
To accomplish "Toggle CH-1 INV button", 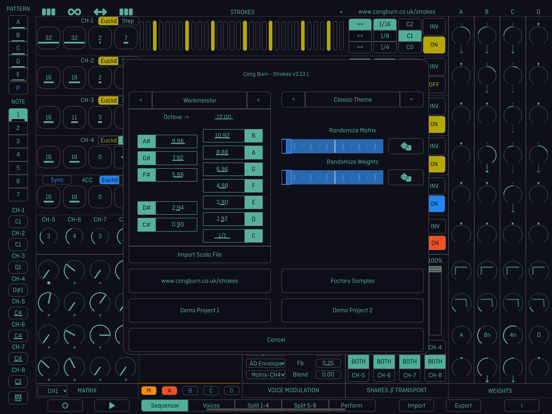I will click(x=434, y=26).
